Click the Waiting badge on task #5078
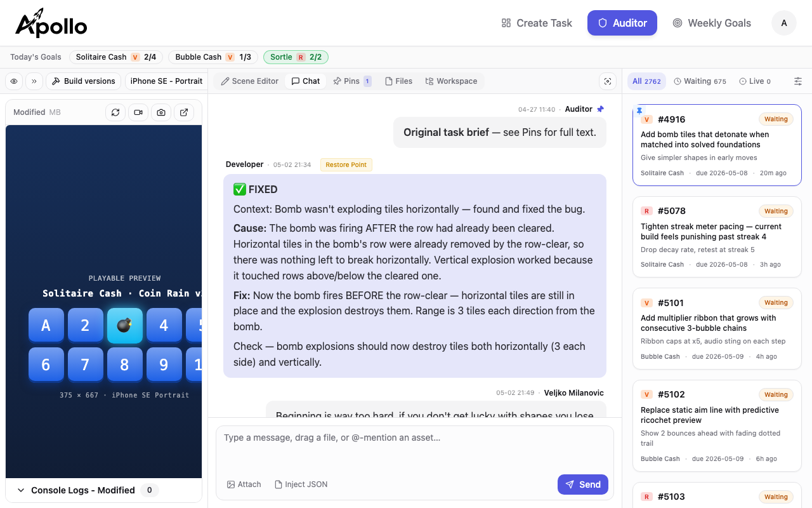This screenshot has width=812, height=508. click(x=776, y=211)
